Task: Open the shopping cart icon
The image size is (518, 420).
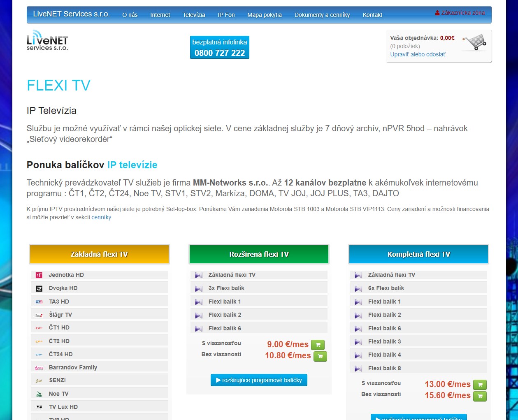Action: pos(474,42)
